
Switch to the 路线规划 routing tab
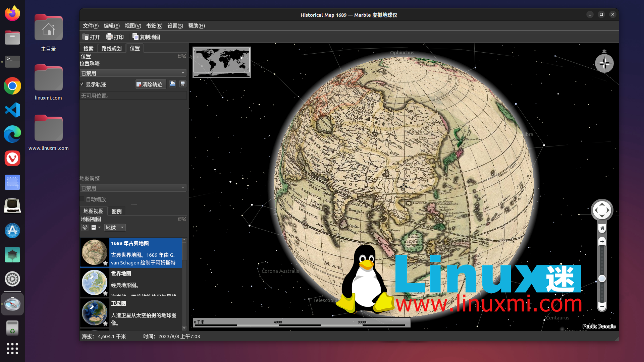[112, 49]
